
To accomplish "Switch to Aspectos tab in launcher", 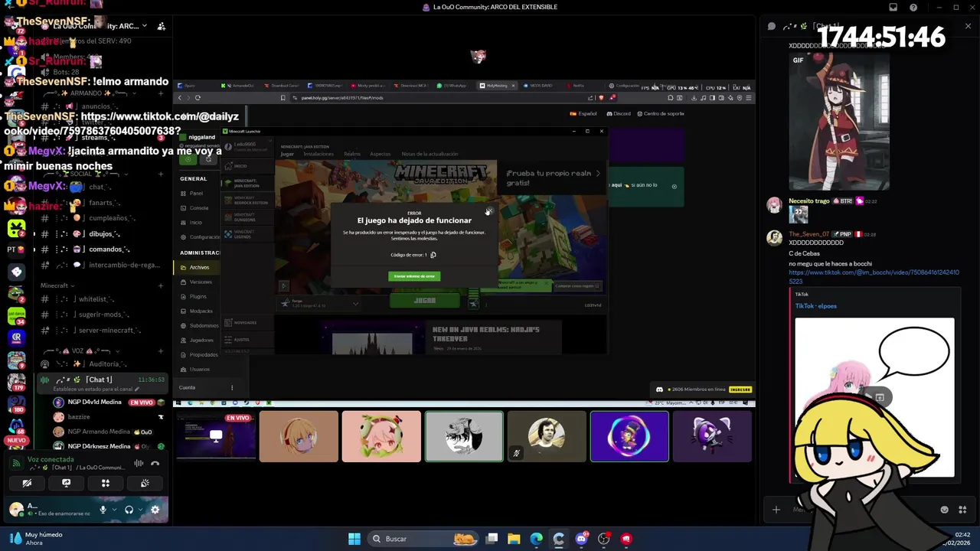I will 381,154.
